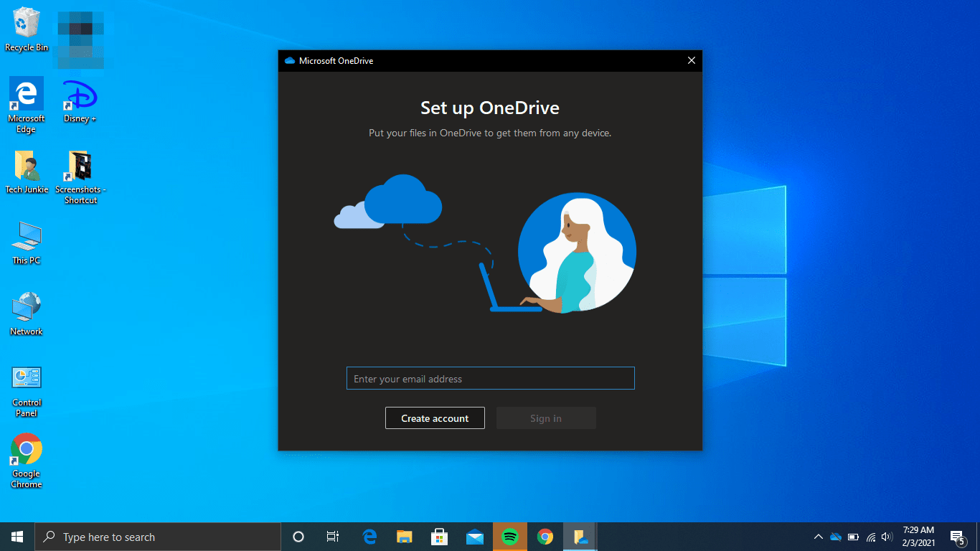Select the Tech Junkie folder icon
Screen dimensions: 980x551
(27, 172)
